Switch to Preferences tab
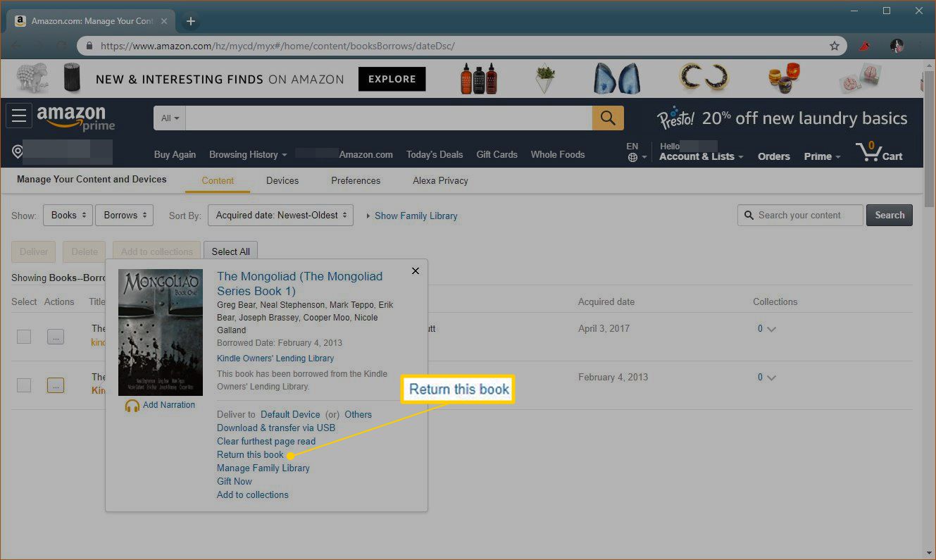The width and height of the screenshot is (936, 560). 356,181
